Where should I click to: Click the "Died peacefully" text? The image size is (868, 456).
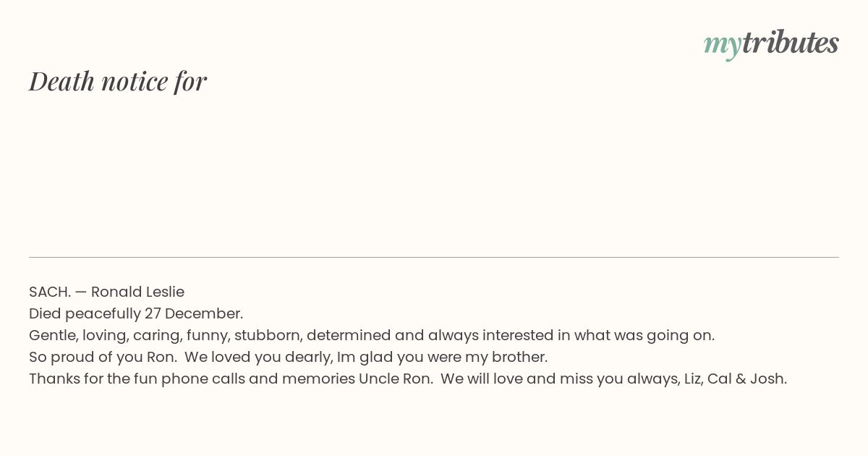point(85,313)
